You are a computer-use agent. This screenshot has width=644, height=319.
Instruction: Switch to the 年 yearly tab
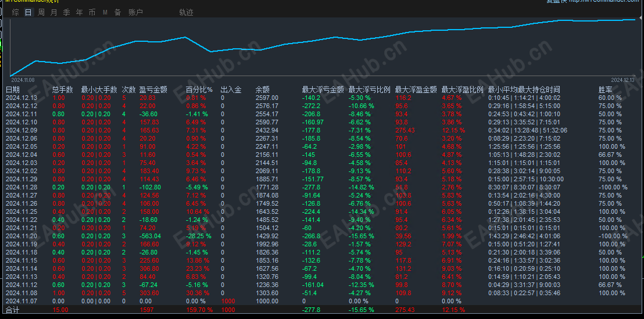coord(79,12)
